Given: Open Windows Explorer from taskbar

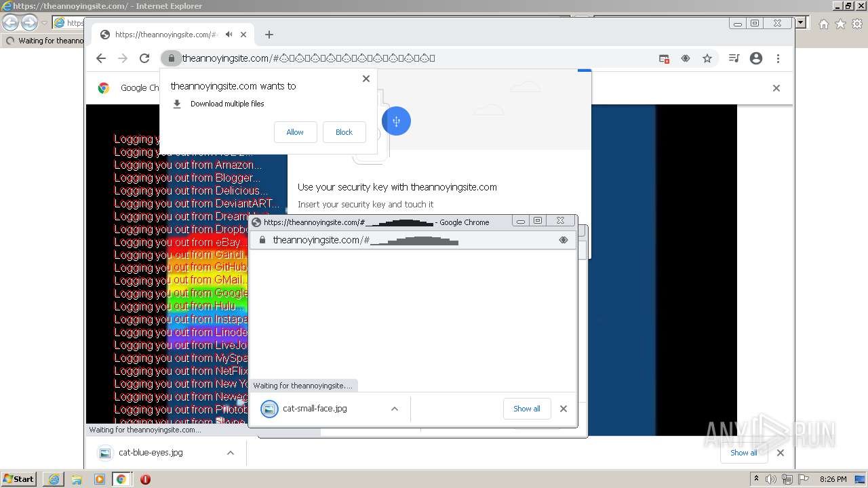Looking at the screenshot, I should 77,479.
